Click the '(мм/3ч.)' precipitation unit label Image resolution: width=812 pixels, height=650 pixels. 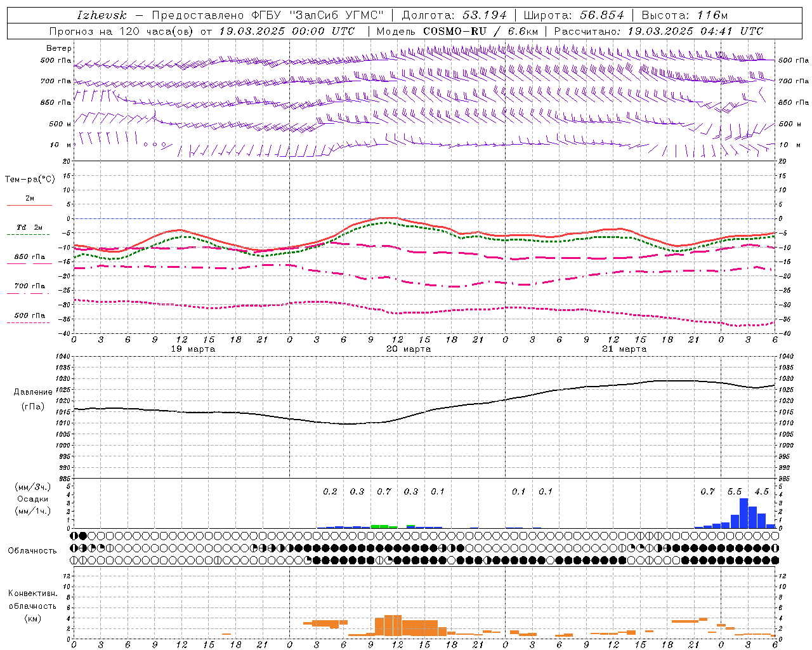pos(33,487)
